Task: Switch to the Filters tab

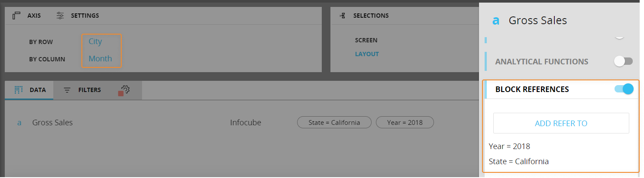Action: pos(89,90)
